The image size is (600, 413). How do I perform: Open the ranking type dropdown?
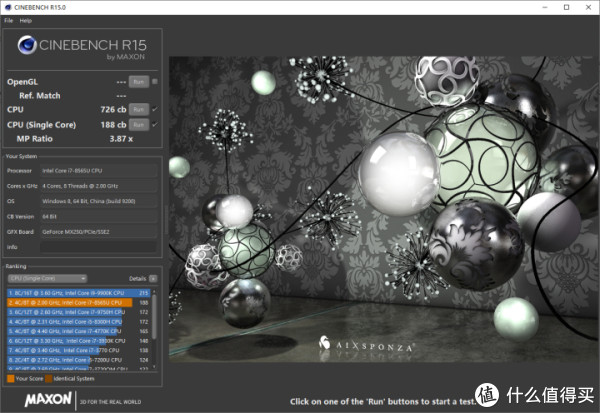click(47, 278)
